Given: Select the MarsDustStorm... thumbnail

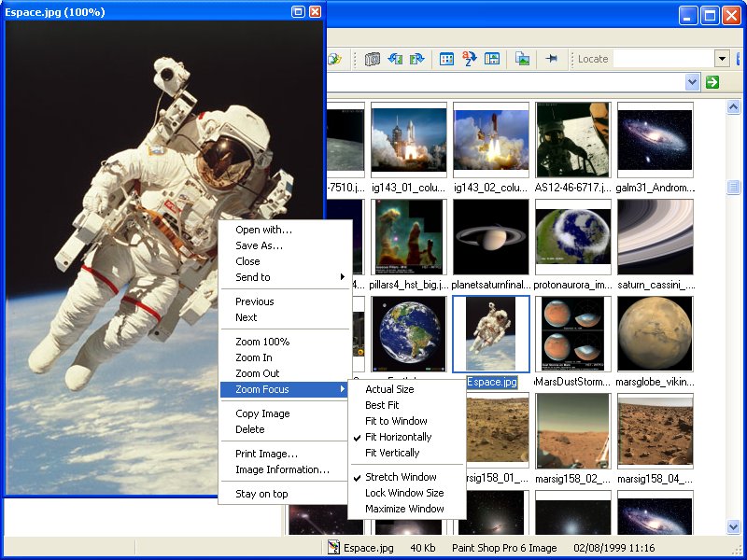Looking at the screenshot, I should click(x=572, y=334).
